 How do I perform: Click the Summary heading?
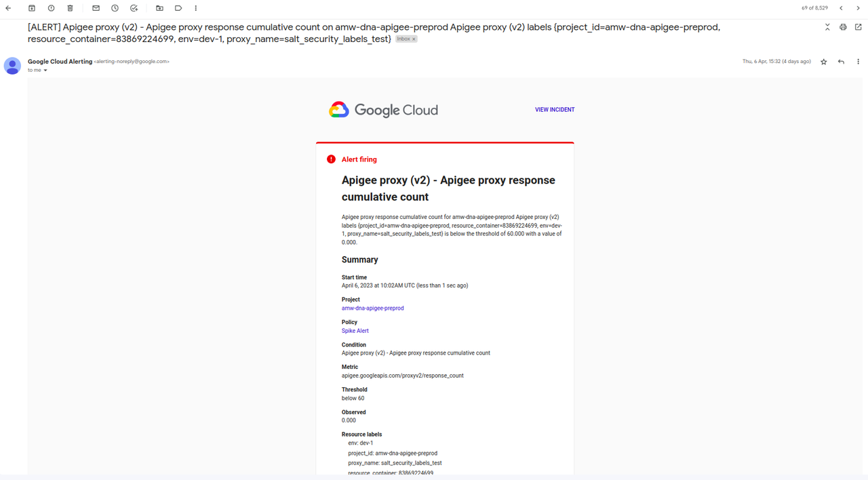tap(360, 260)
